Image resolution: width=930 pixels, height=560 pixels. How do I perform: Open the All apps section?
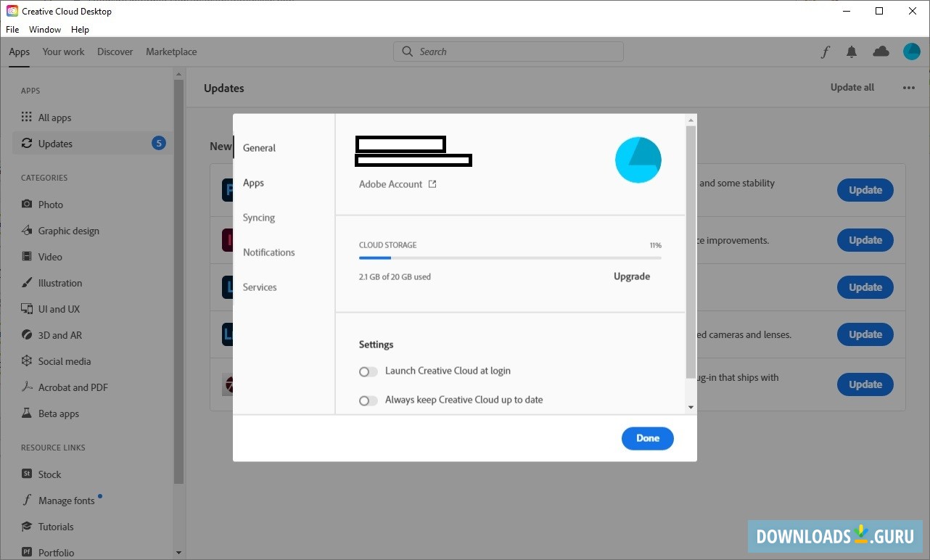tap(55, 117)
